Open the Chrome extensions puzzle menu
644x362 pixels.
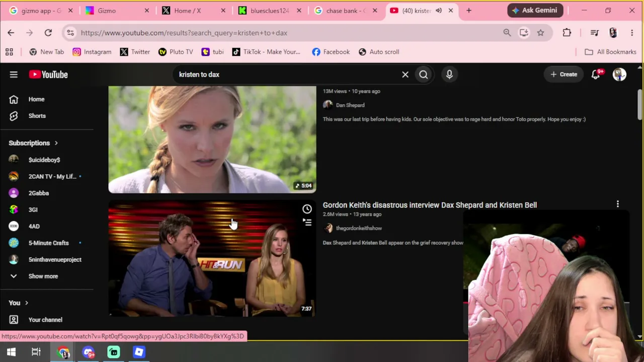point(567,33)
